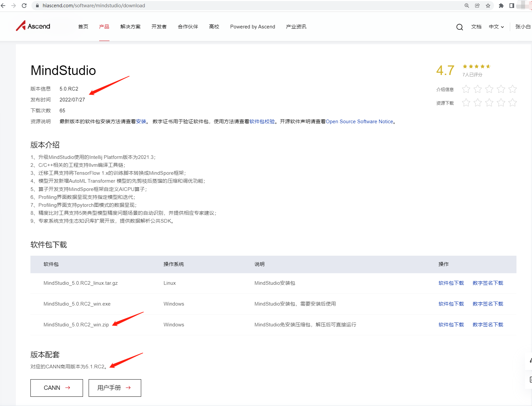
Task: Rate 介绍信息 with one star
Action: pyautogui.click(x=466, y=89)
